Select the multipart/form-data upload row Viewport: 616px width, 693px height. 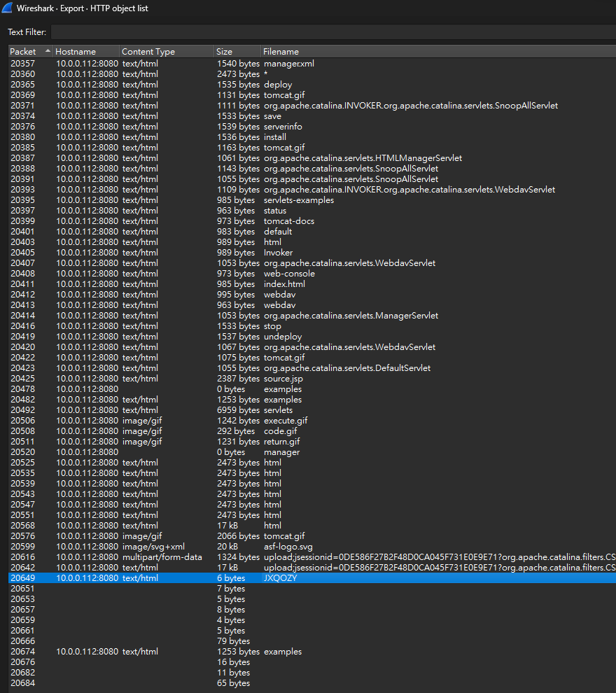click(312, 557)
